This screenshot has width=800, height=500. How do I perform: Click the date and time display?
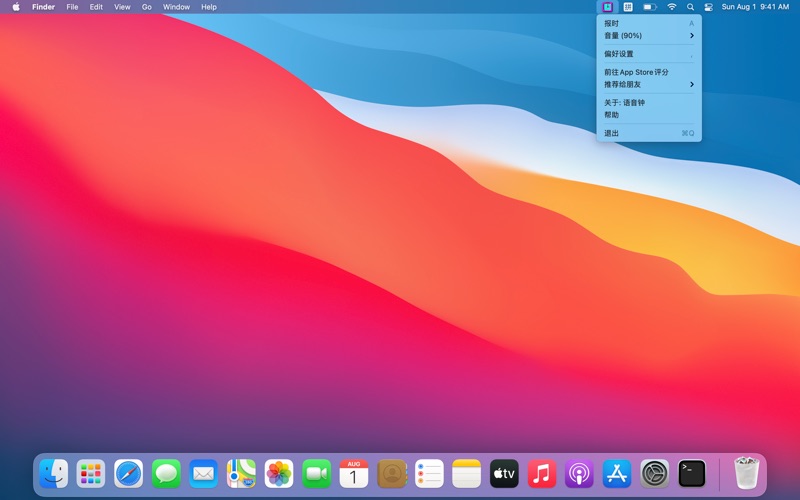755,7
